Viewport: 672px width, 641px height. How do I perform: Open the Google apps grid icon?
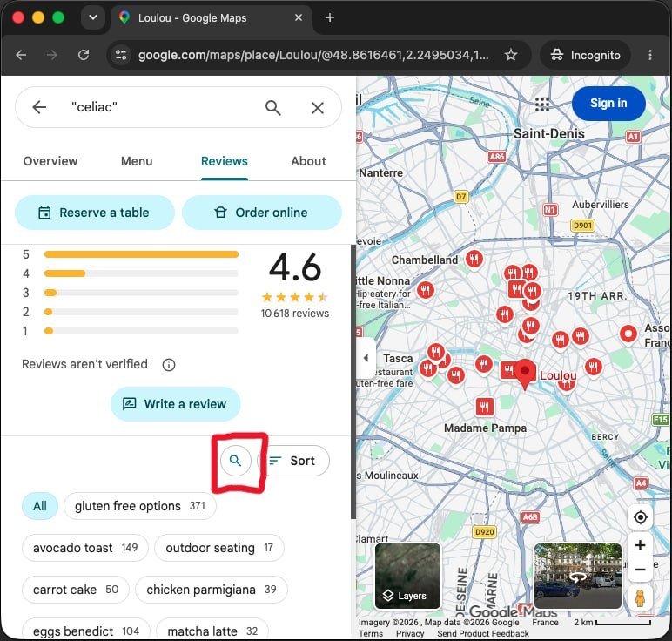click(x=542, y=104)
